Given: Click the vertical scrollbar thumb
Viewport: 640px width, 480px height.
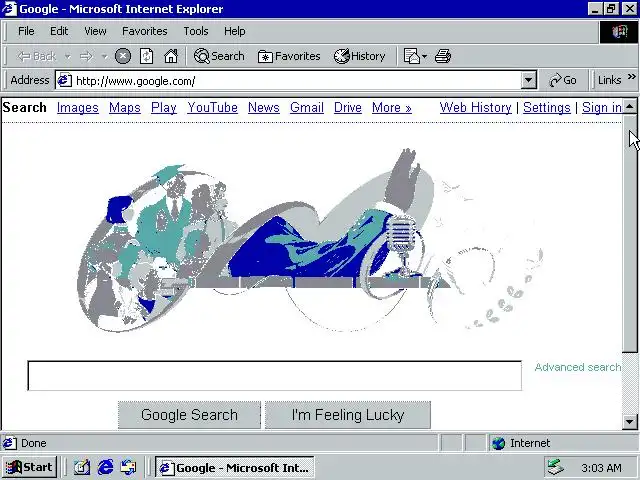Looking at the screenshot, I should coord(630,233).
